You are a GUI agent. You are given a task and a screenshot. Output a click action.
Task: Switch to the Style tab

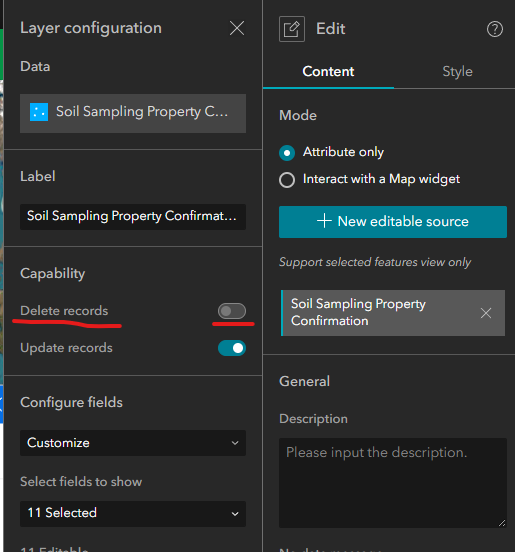tap(457, 71)
